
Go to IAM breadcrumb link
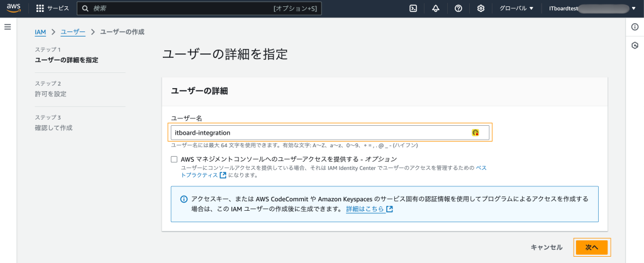(x=40, y=31)
